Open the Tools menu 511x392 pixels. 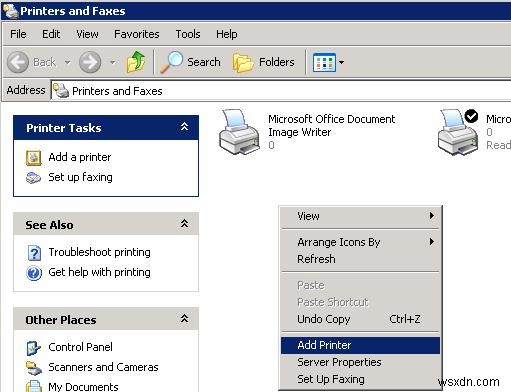[188, 34]
